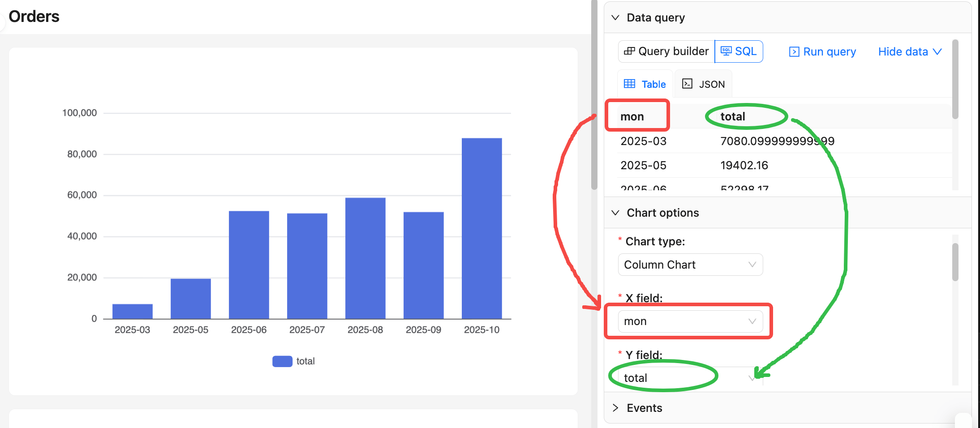Switch to the Table tab
This screenshot has width=980, height=428.
(x=645, y=84)
